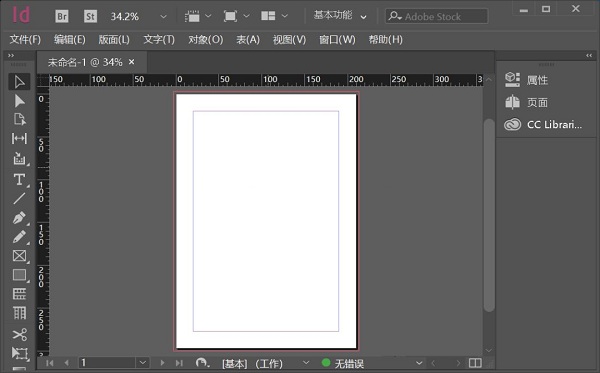Image resolution: width=600 pixels, height=373 pixels.
Task: Open the 视图(V) menu
Action: (289, 39)
